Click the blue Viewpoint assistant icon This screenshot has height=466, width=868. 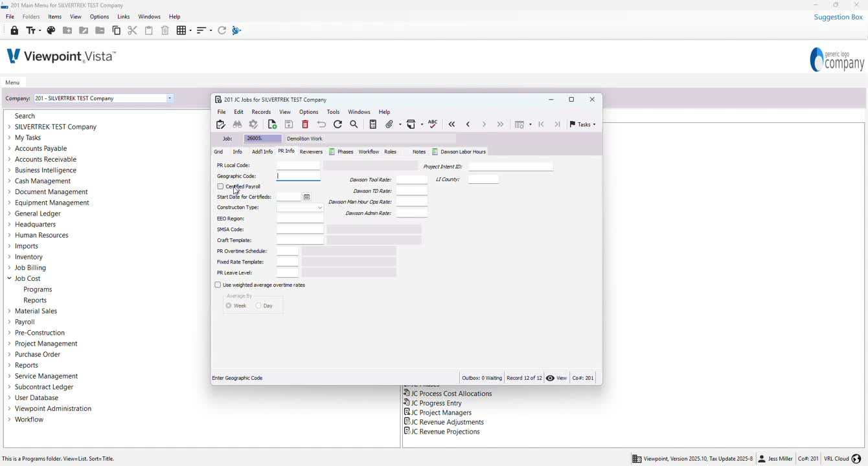click(x=236, y=30)
